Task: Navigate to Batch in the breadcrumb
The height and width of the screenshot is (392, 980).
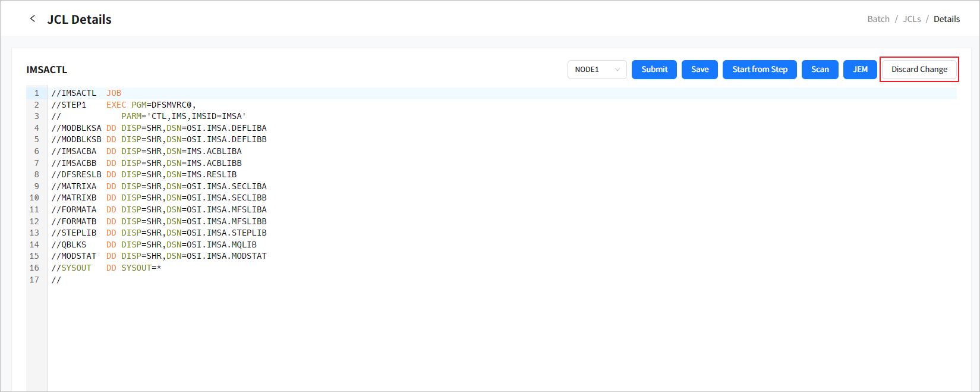Action: tap(878, 19)
